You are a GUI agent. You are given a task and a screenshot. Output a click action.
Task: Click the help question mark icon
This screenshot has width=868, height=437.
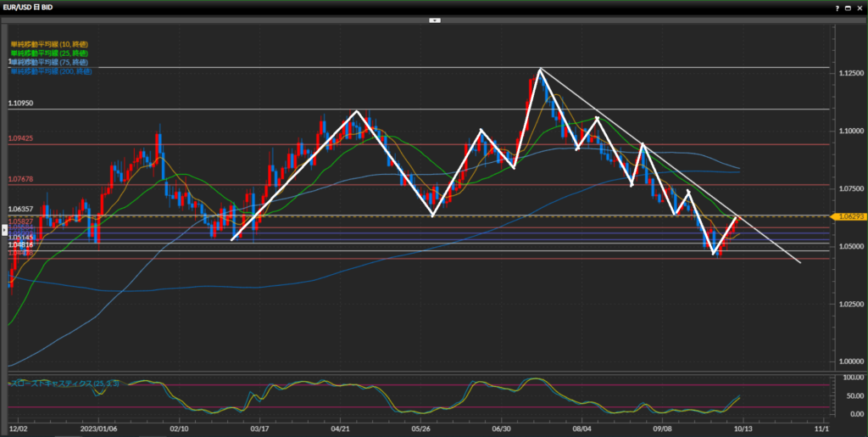837,8
